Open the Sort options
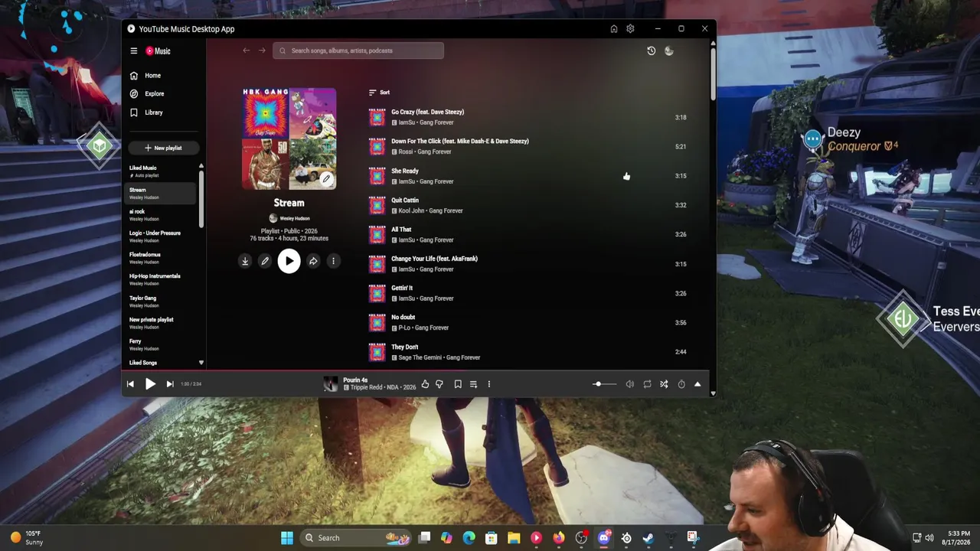980x551 pixels. click(379, 93)
